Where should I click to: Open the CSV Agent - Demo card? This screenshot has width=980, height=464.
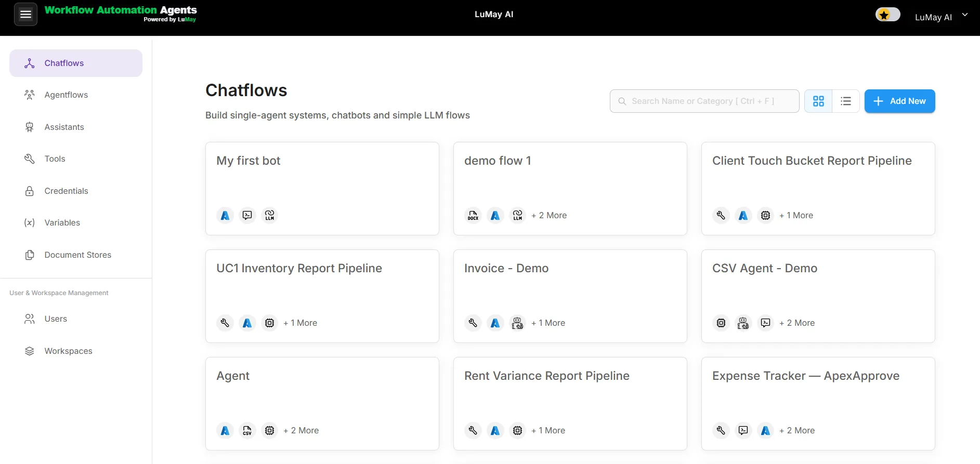coord(818,296)
